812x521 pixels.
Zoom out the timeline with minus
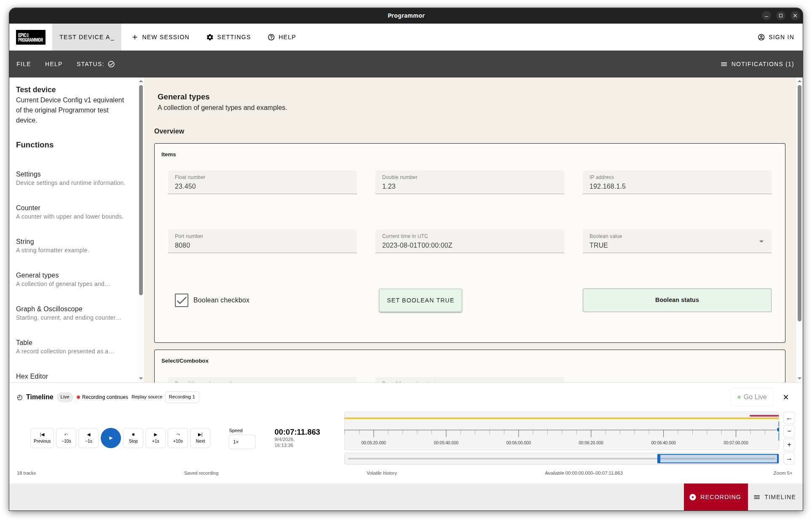point(789,431)
